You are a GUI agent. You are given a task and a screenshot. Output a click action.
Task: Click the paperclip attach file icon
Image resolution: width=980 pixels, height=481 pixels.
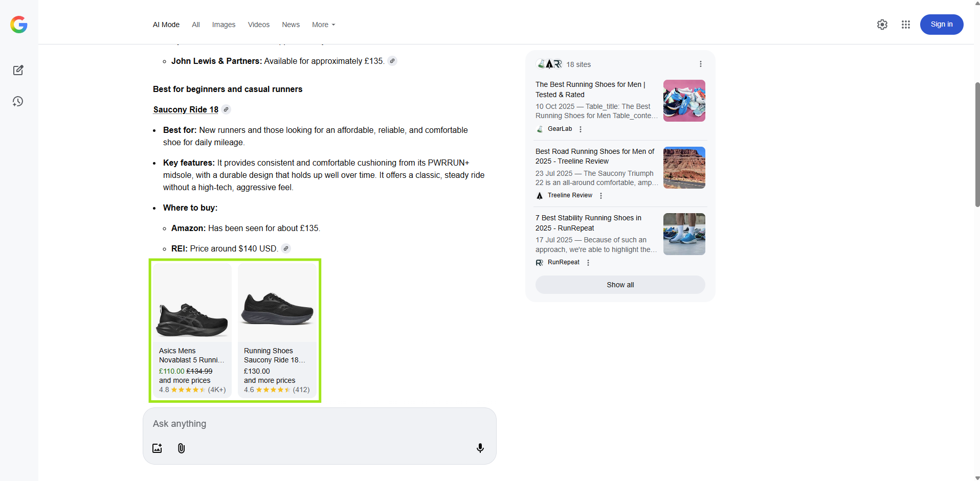click(181, 448)
